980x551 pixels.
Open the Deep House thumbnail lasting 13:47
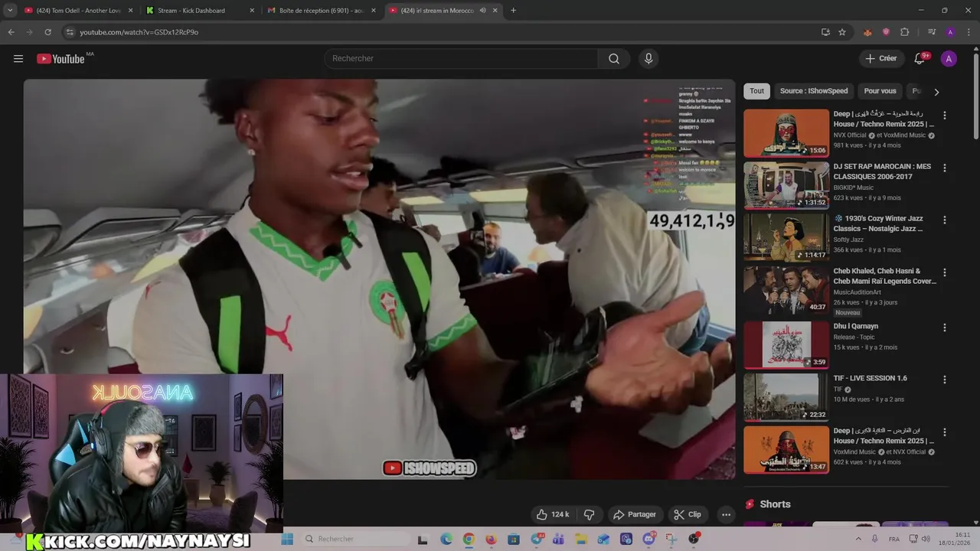[x=786, y=449]
